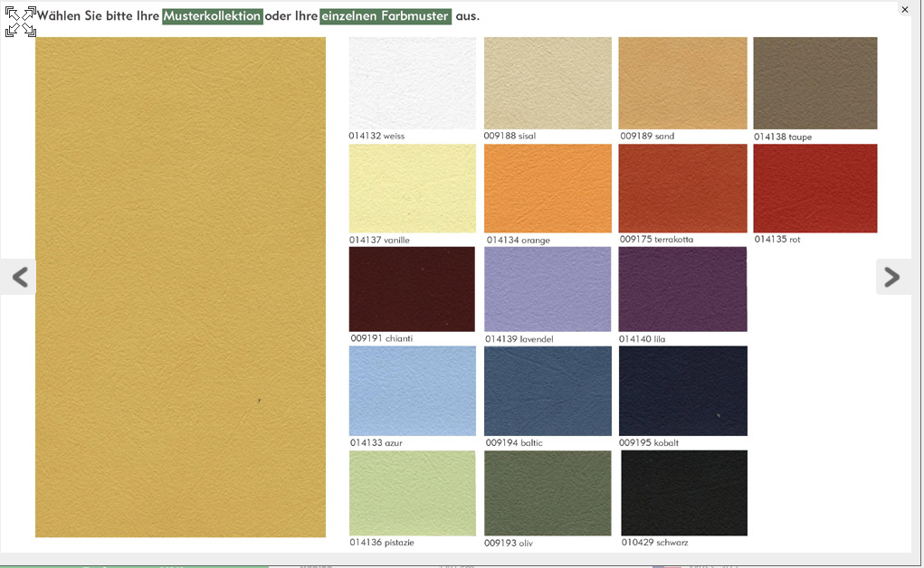This screenshot has height=568, width=924.
Task: Select the 014136 pistazie swatch
Action: (412, 493)
